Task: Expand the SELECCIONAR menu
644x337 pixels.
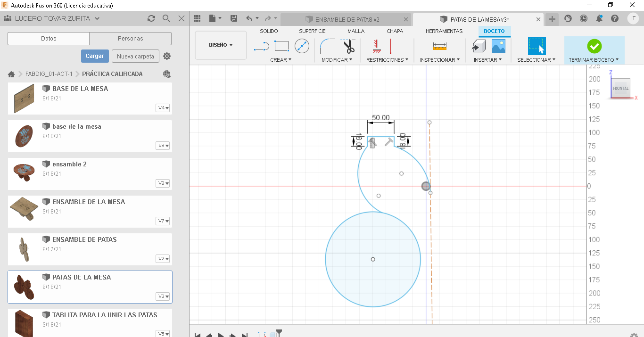Action: click(537, 60)
